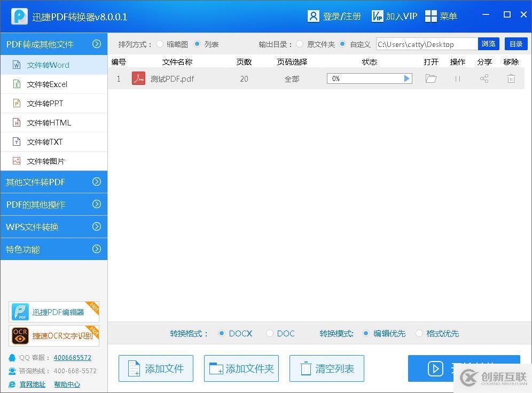Pause the 测试PDF.pdf conversion
The image size is (532, 393).
click(x=458, y=78)
